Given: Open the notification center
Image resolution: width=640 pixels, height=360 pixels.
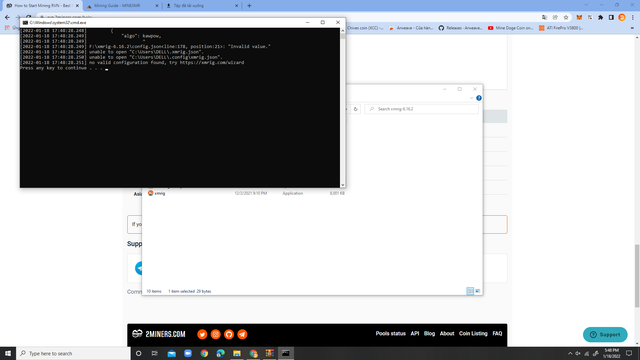Looking at the screenshot, I should pyautogui.click(x=629, y=353).
